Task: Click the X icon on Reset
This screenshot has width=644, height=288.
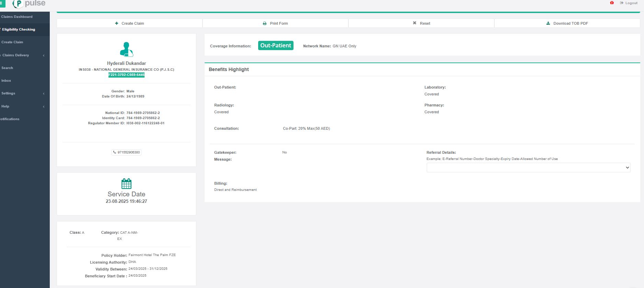Action: tap(414, 23)
